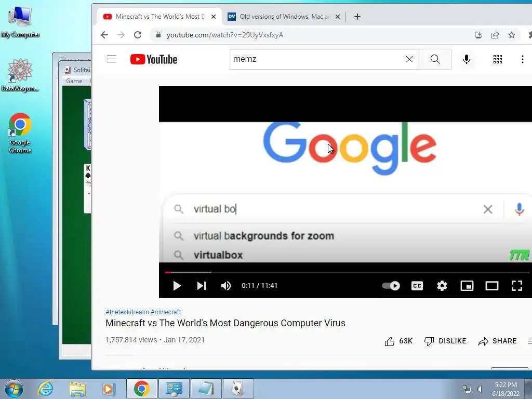
Task: Click the DISLIKE button
Action: click(x=445, y=341)
